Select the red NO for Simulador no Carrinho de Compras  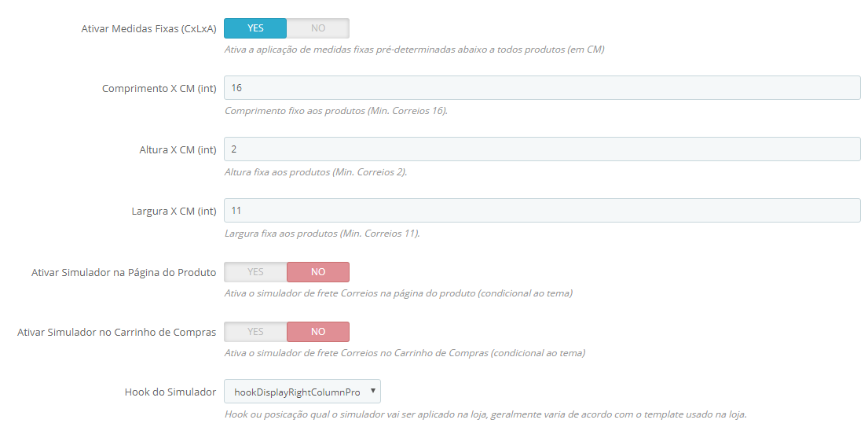pyautogui.click(x=318, y=332)
